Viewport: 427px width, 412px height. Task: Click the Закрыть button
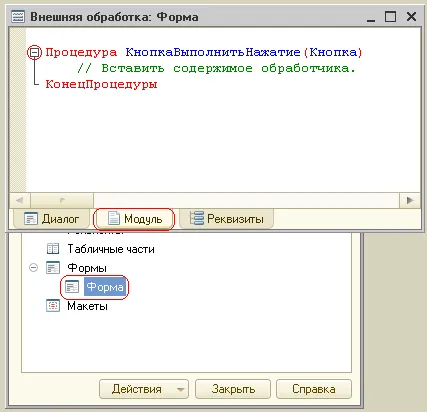pyautogui.click(x=233, y=389)
